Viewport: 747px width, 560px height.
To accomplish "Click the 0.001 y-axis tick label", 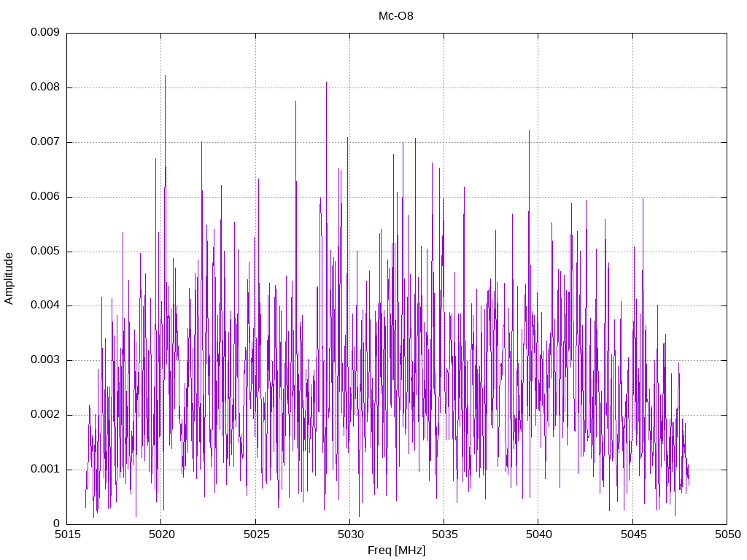I will coord(45,469).
